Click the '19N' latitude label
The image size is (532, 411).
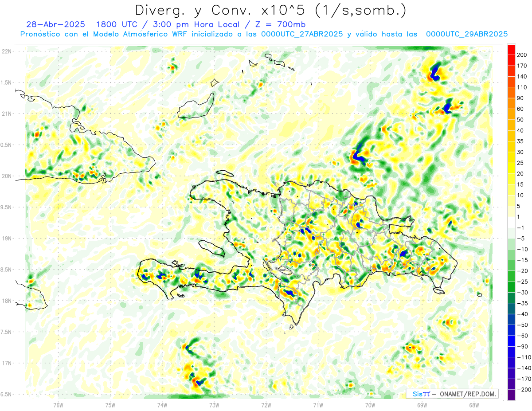pyautogui.click(x=6, y=239)
